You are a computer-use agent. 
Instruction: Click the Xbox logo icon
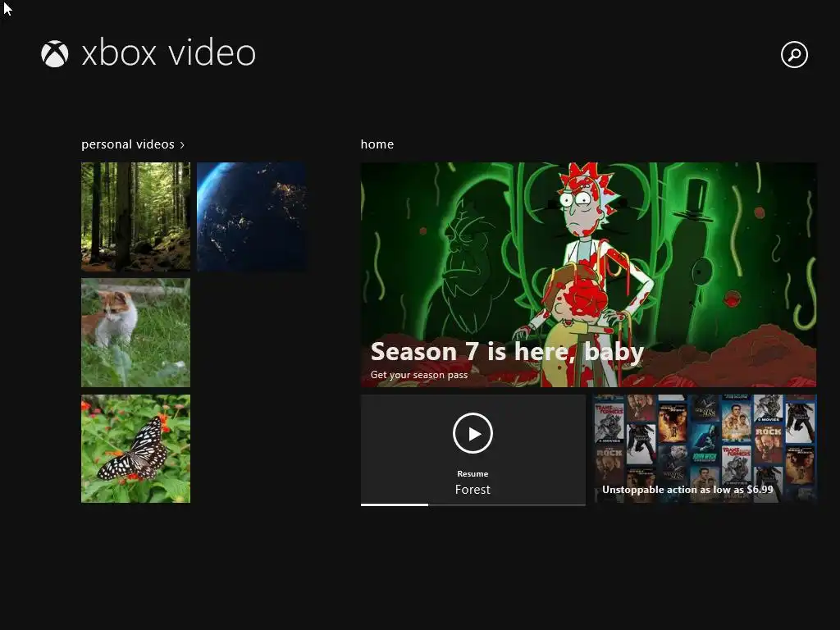pyautogui.click(x=55, y=54)
